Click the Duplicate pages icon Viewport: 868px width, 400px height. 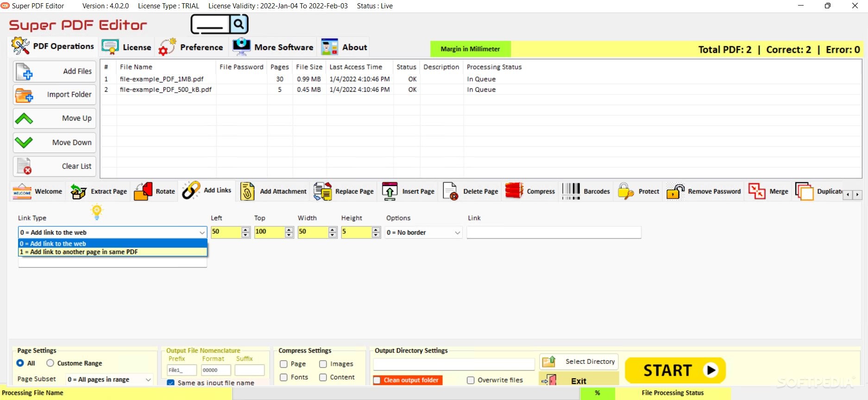point(804,191)
